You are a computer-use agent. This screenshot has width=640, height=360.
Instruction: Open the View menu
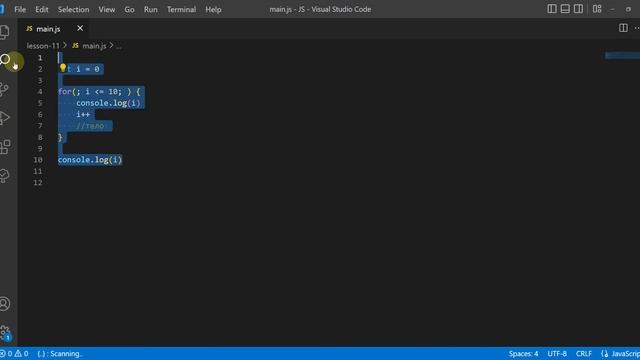107,9
